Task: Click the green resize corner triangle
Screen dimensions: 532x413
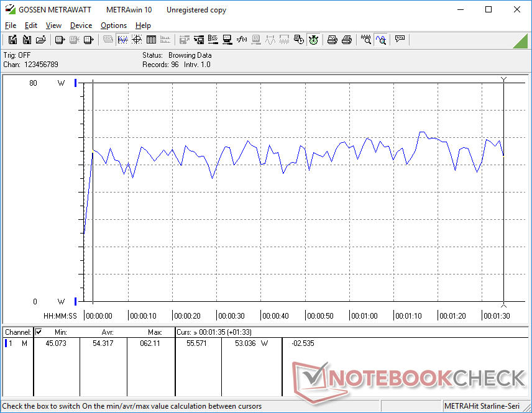Action: pyautogui.click(x=521, y=41)
